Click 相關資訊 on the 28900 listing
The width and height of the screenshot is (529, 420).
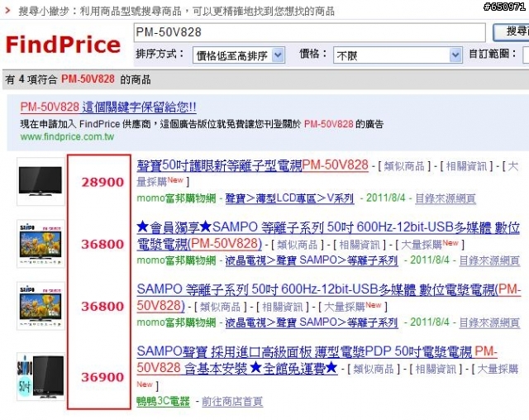tap(466, 166)
